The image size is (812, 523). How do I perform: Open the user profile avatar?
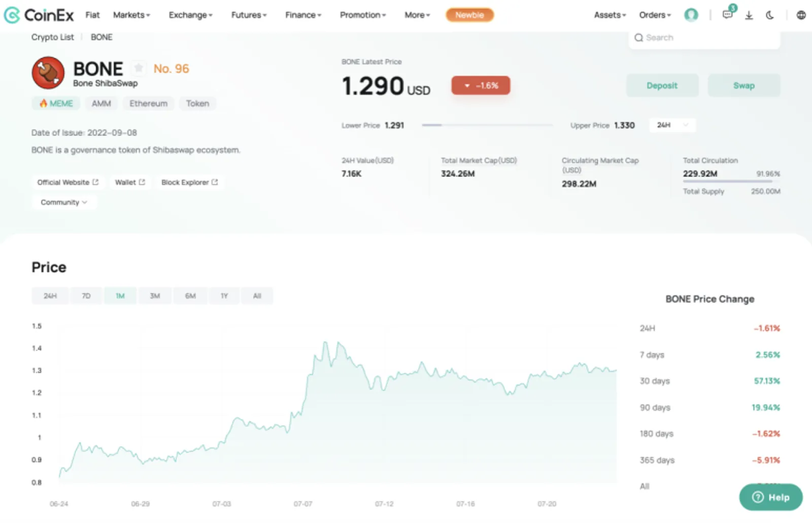[x=691, y=15]
